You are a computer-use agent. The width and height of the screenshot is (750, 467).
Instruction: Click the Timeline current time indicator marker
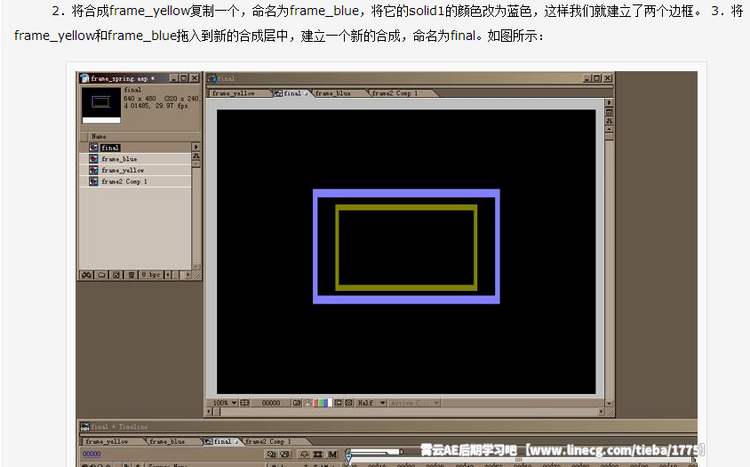click(349, 458)
